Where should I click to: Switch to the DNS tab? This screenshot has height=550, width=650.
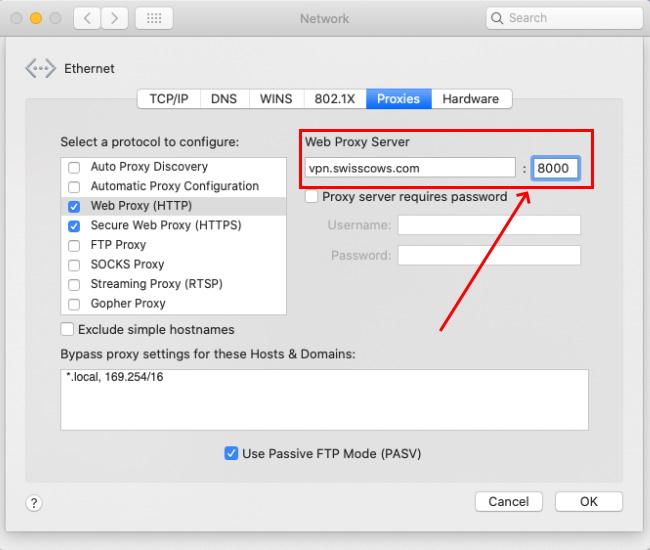(x=224, y=99)
